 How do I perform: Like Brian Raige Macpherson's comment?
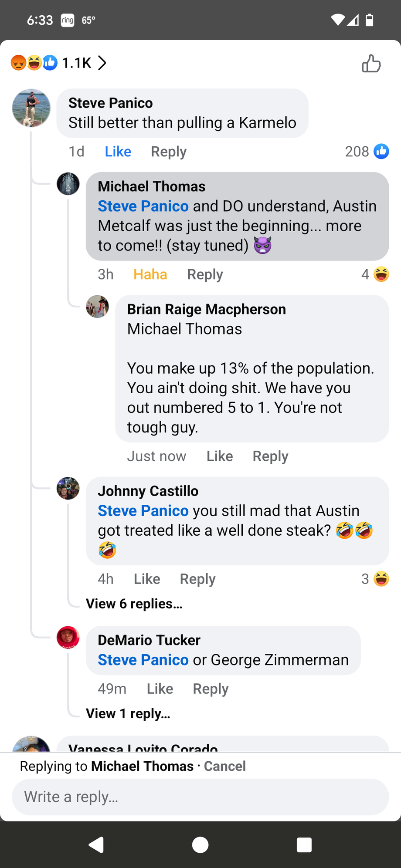(x=220, y=456)
